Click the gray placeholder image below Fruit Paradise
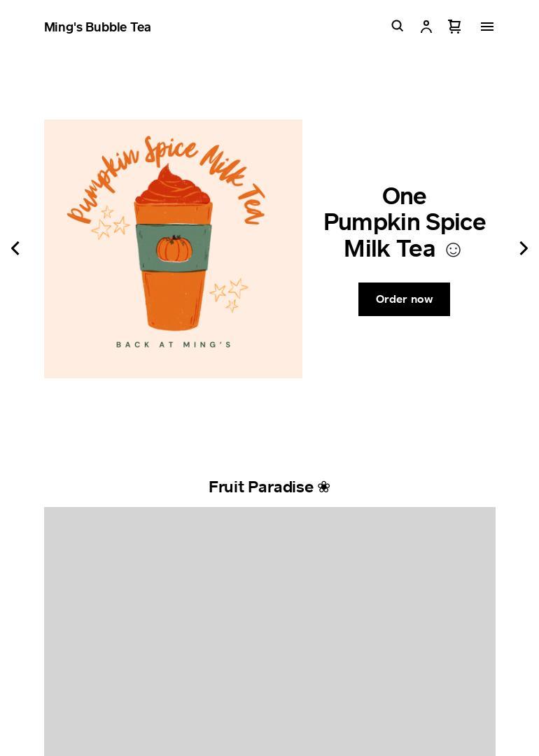This screenshot has width=539, height=756. click(269, 631)
